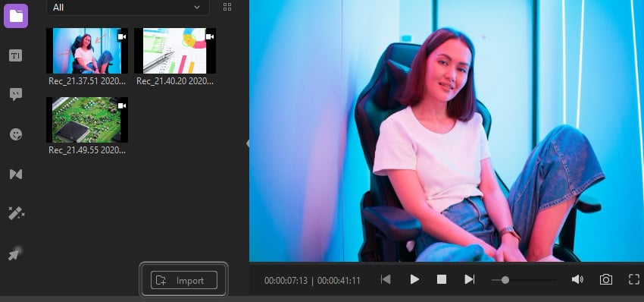The height and width of the screenshot is (302, 644).
Task: Open the Transitions panel
Action: coord(16,174)
